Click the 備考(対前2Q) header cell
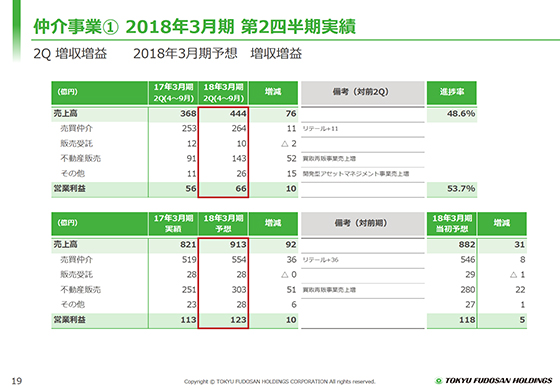Image resolution: width=560 pixels, height=388 pixels. tap(362, 92)
